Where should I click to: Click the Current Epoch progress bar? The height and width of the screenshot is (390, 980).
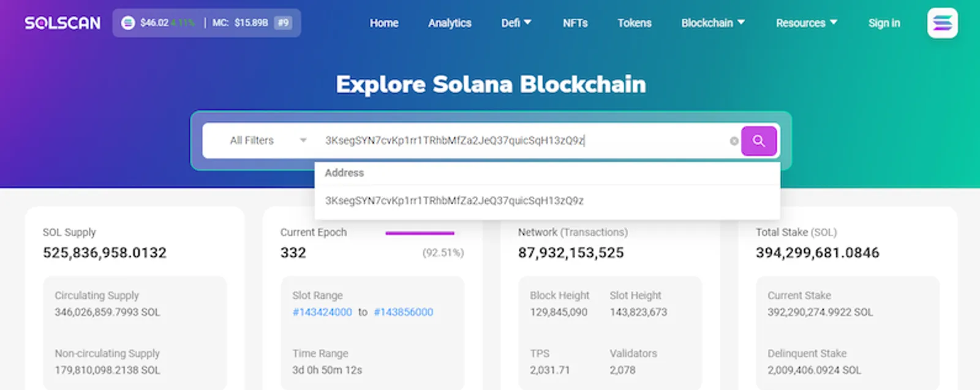click(x=420, y=233)
